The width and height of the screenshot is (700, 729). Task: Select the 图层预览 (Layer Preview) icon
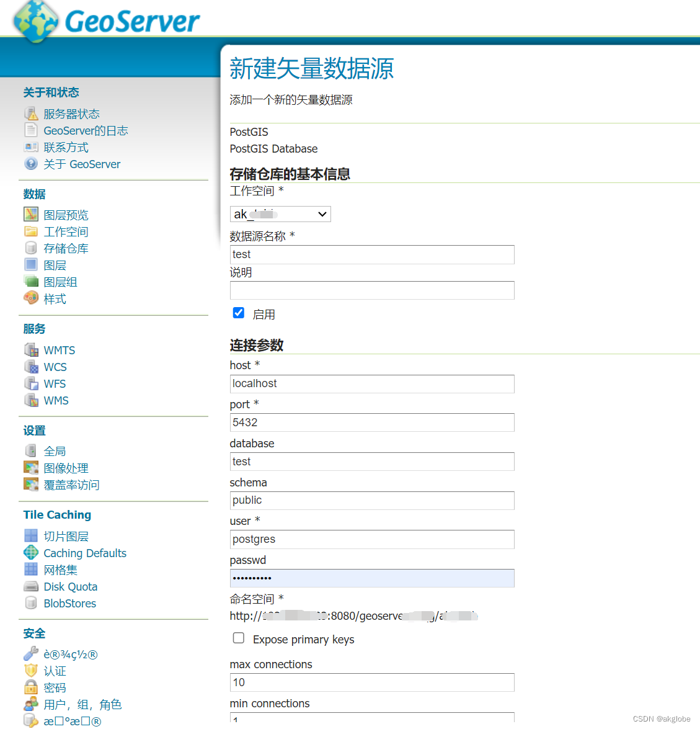click(x=31, y=215)
